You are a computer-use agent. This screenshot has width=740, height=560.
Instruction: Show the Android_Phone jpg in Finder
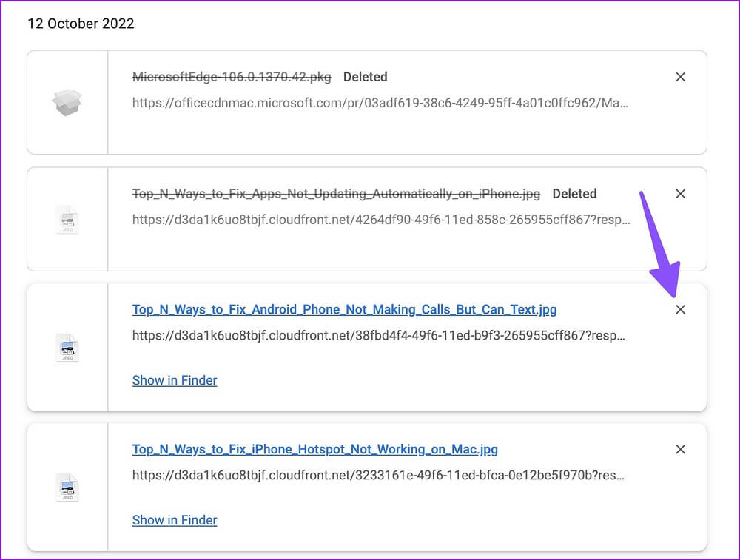pos(175,380)
